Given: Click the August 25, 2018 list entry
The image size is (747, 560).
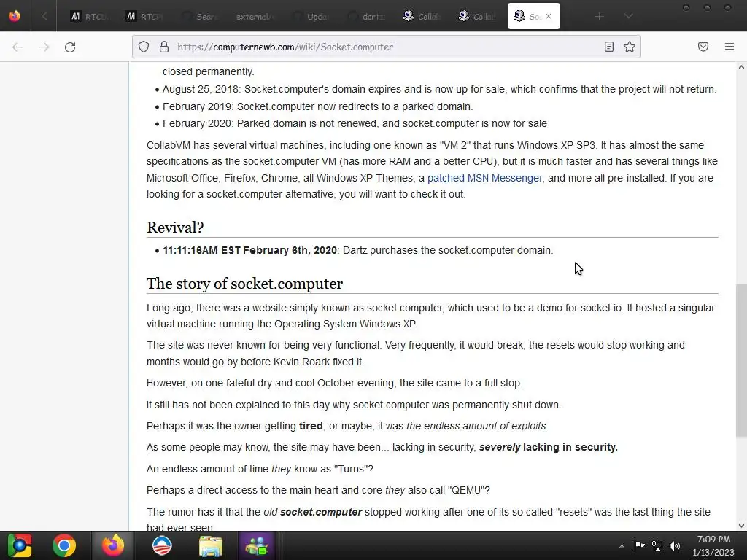Looking at the screenshot, I should click(439, 89).
